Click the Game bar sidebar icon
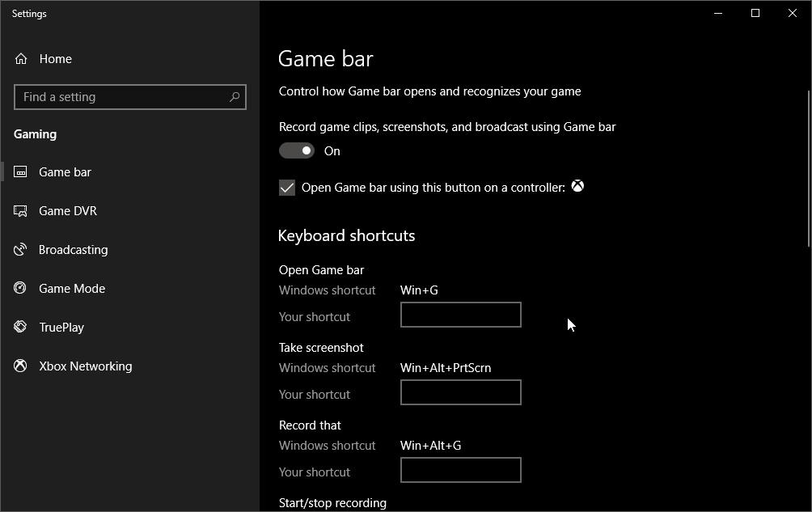This screenshot has height=512, width=812. pos(20,171)
